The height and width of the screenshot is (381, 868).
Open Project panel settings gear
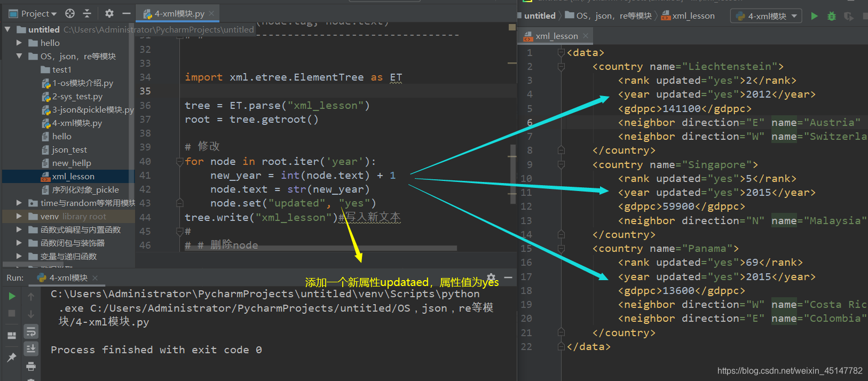pos(109,13)
